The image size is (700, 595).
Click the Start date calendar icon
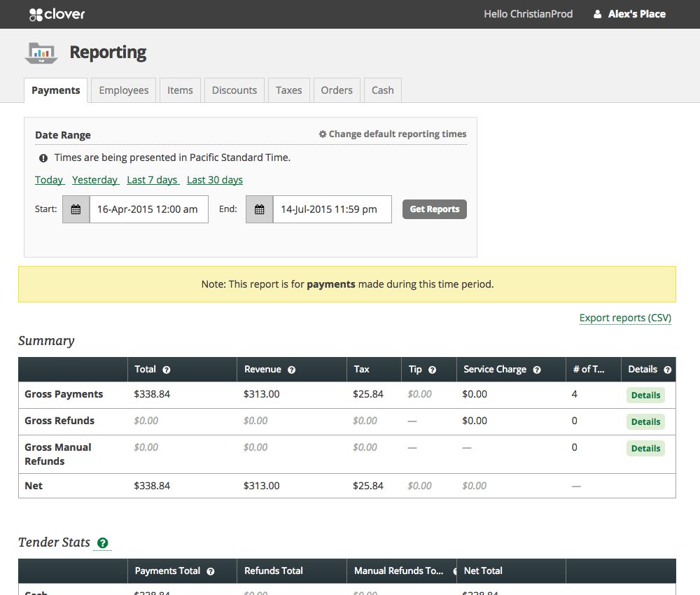[x=76, y=209]
